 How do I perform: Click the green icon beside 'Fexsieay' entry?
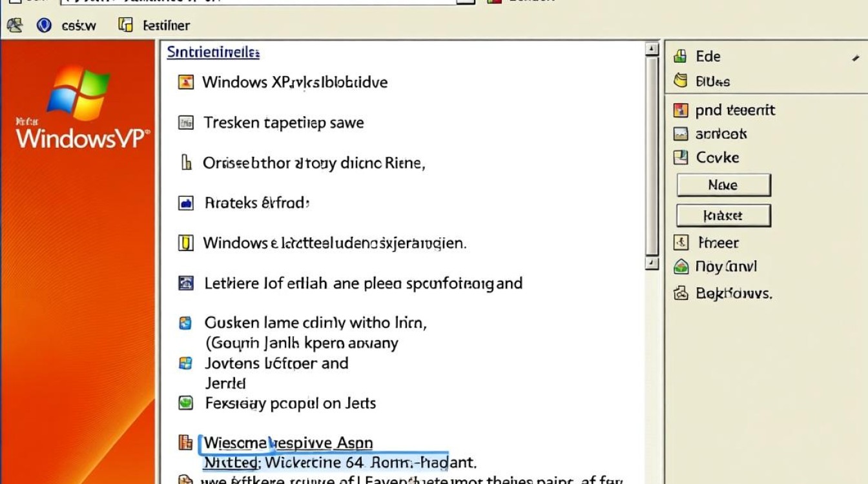click(x=185, y=403)
